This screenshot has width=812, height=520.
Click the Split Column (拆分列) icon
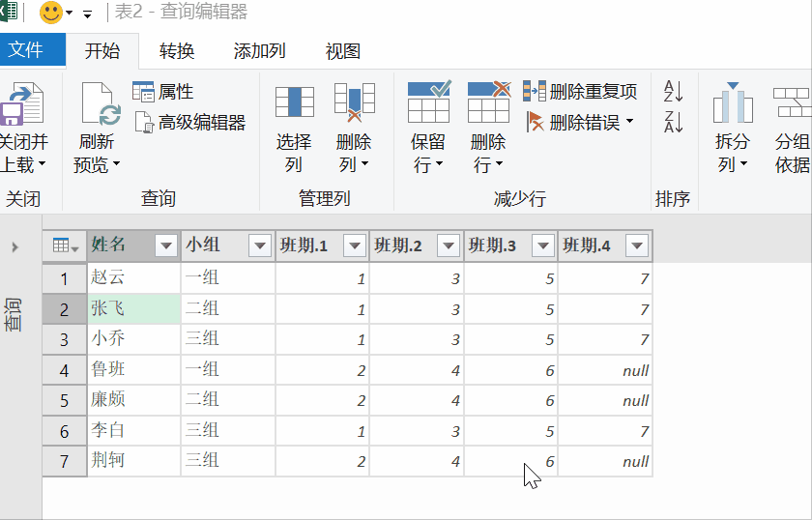click(733, 102)
